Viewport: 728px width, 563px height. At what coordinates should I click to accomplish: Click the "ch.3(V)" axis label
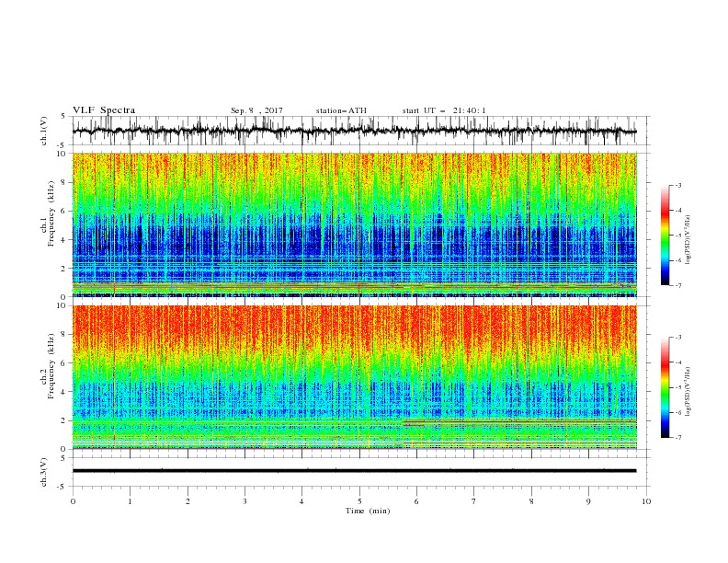coord(44,472)
